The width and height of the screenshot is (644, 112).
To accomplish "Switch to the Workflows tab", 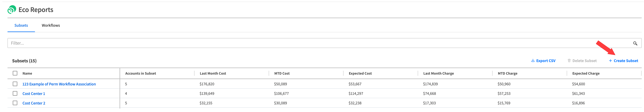I will point(51,26).
